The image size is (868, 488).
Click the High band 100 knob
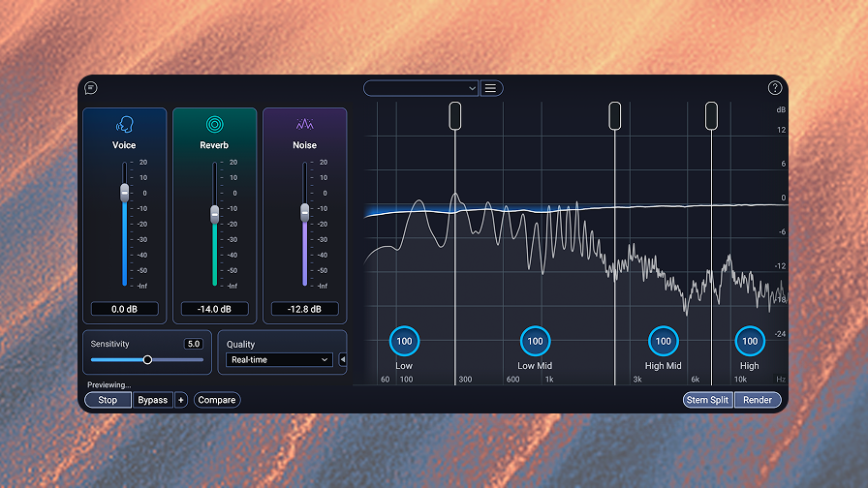(x=750, y=342)
